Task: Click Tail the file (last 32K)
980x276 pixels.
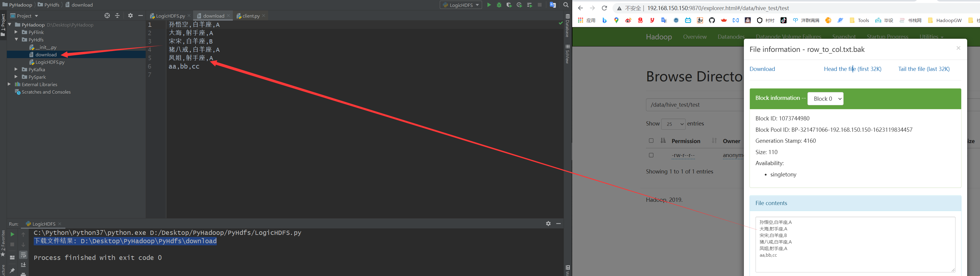Action: pyautogui.click(x=924, y=69)
